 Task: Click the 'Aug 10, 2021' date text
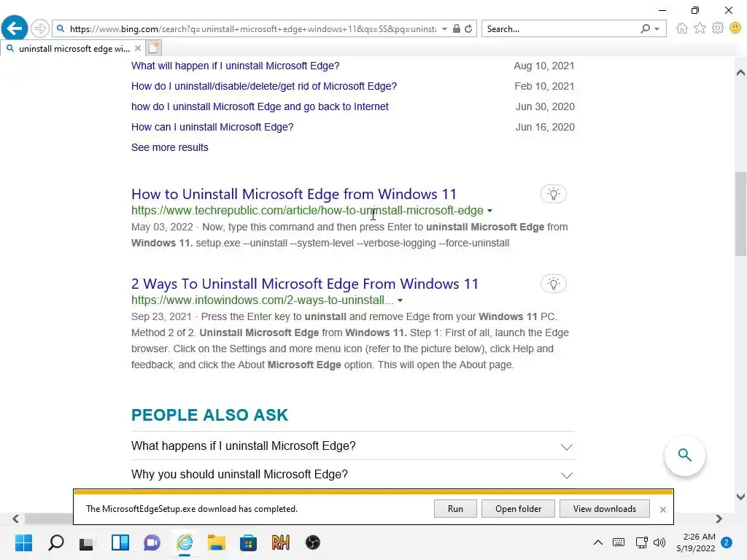point(543,66)
